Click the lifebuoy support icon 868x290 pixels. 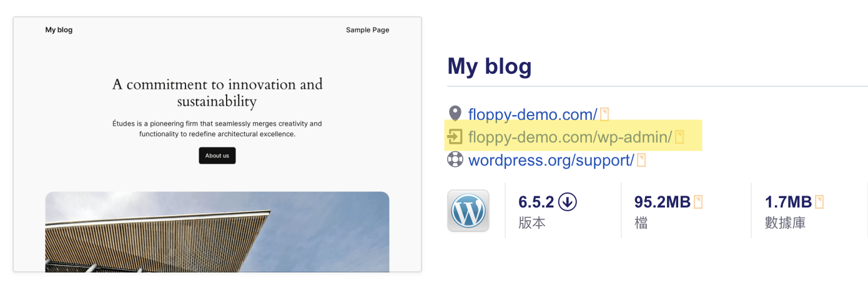455,160
